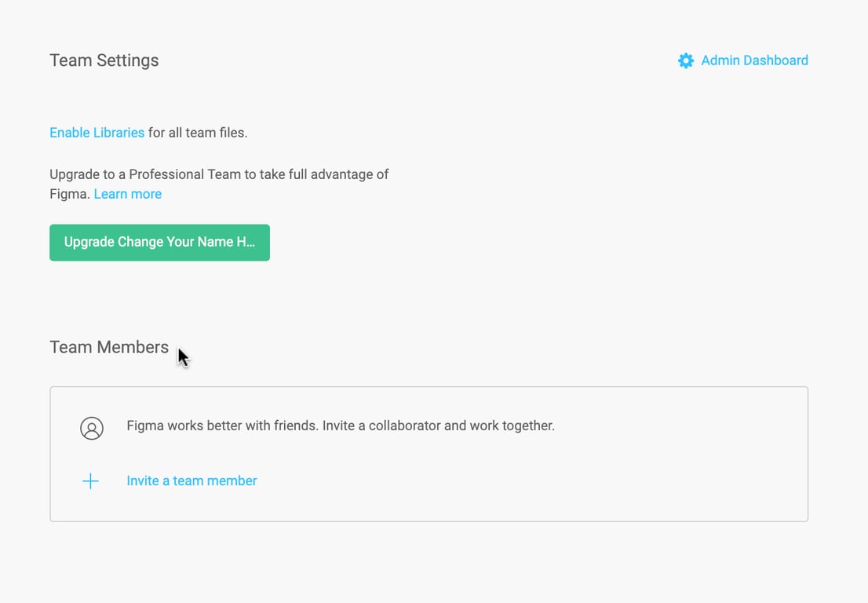Click the Team Members heading
The width and height of the screenshot is (868, 603).
(109, 347)
